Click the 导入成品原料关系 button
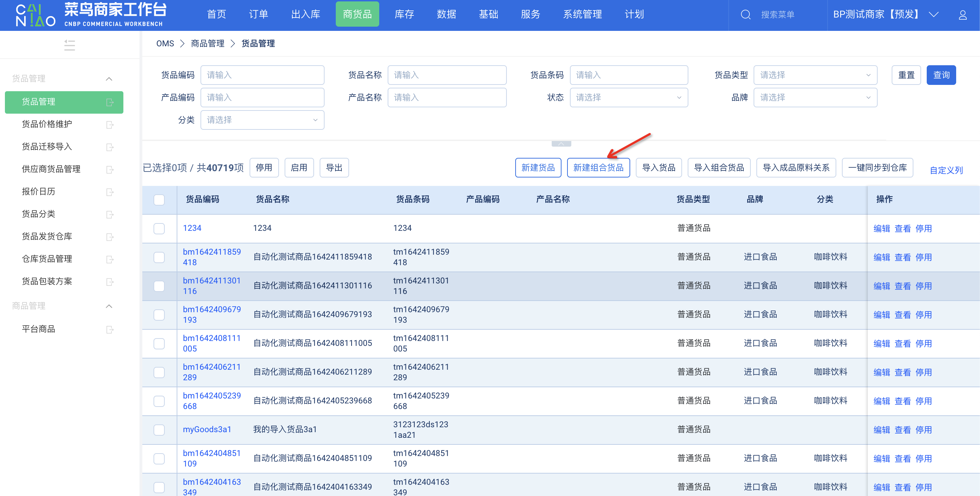The width and height of the screenshot is (980, 496). (796, 168)
